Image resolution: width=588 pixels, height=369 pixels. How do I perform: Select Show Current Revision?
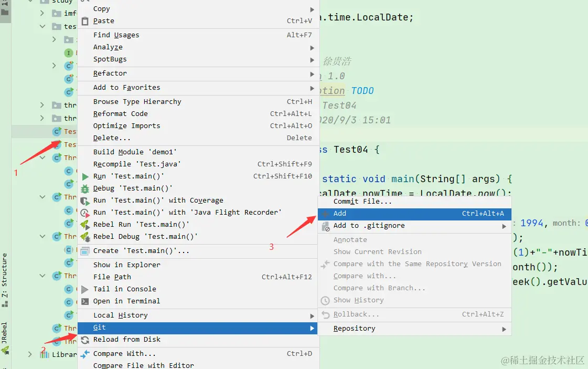click(x=415, y=252)
